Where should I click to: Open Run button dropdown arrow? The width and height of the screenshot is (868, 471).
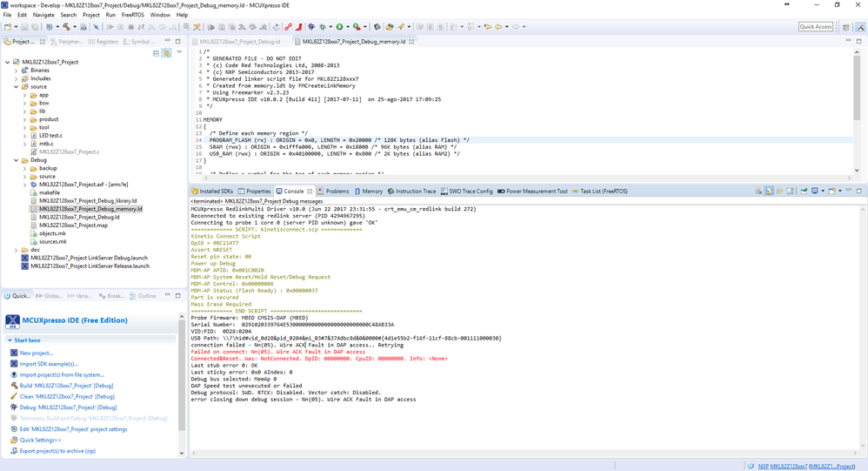pos(348,27)
